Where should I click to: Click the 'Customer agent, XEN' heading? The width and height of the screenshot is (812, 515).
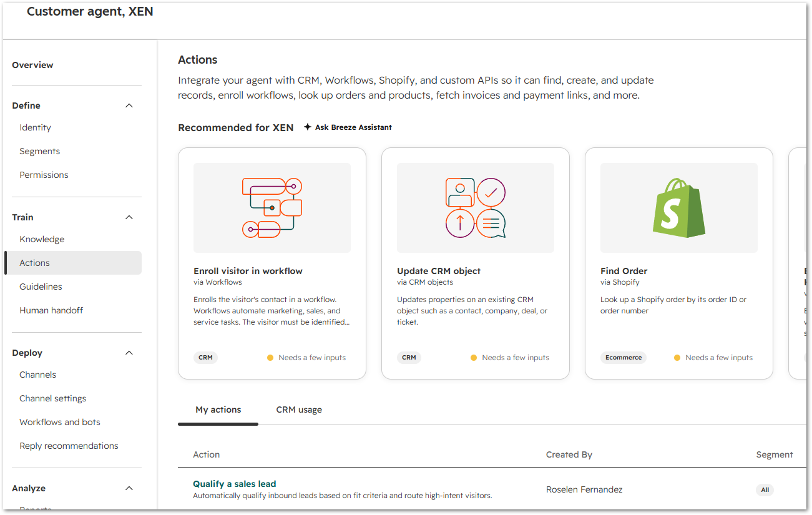[x=90, y=11]
